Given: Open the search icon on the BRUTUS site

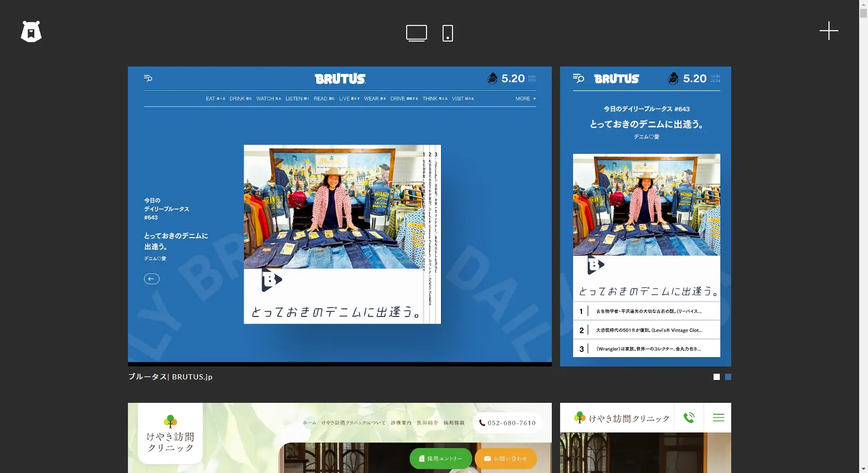Looking at the screenshot, I should tap(148, 78).
